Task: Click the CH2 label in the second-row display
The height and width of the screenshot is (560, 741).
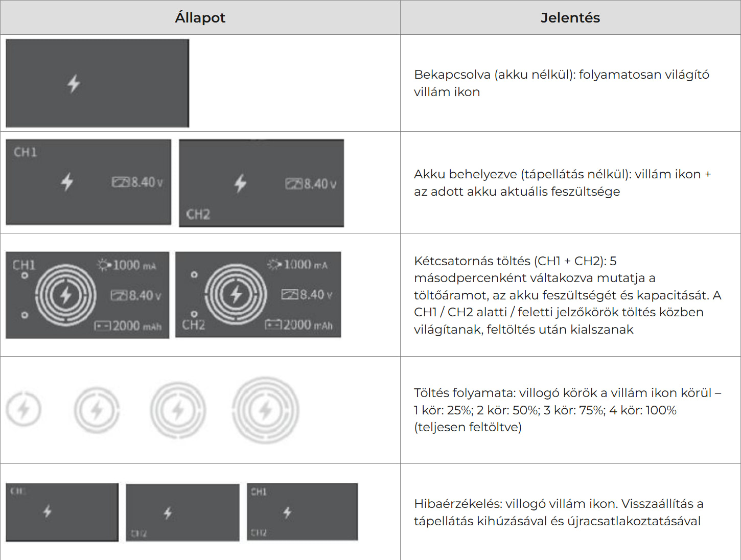Action: [x=198, y=214]
